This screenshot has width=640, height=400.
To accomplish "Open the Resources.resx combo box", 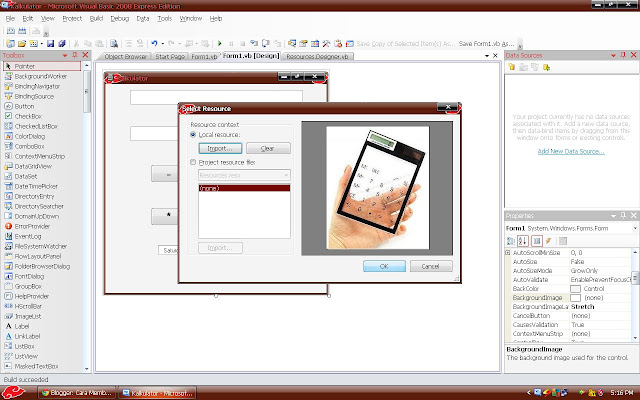I will coord(244,175).
